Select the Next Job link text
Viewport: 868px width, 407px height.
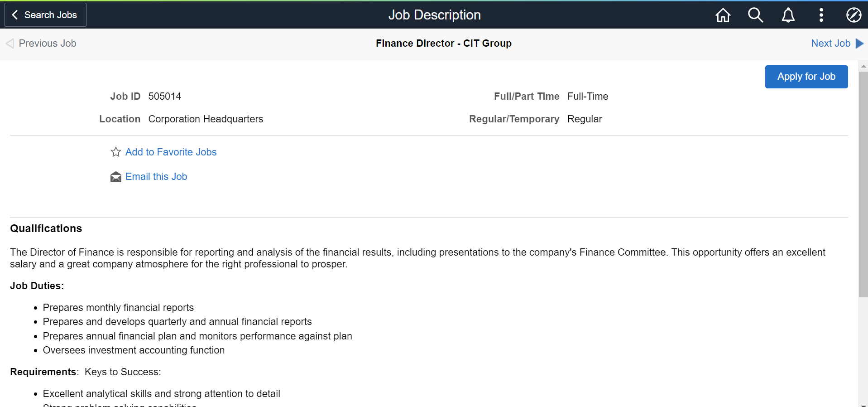click(x=830, y=44)
